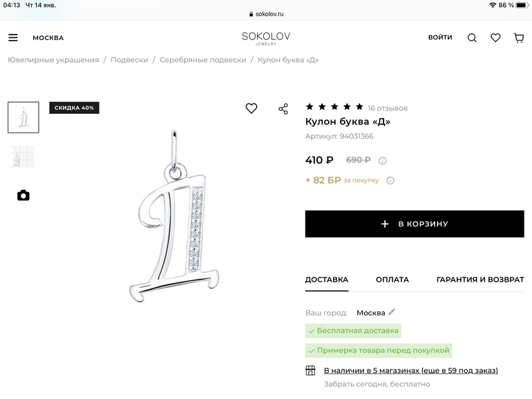Switch to the Гарантия и возврат tab
This screenshot has height=399, width=532.
[x=480, y=280]
